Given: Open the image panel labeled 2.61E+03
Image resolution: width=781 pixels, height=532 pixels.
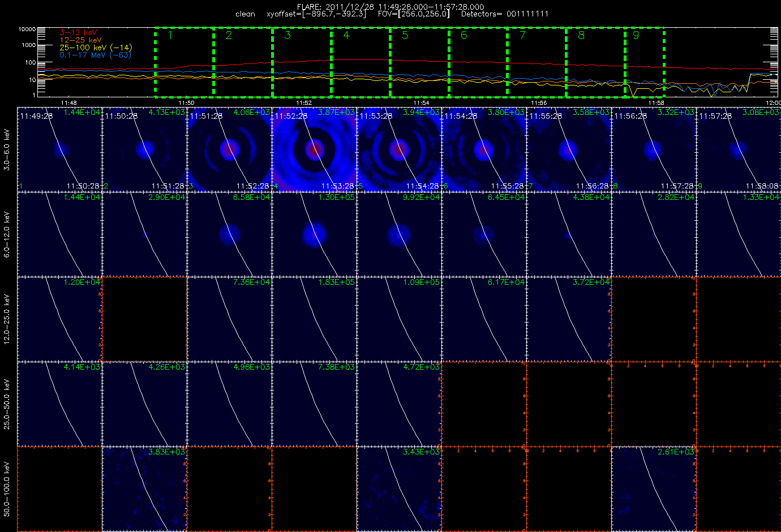Looking at the screenshot, I should [654, 489].
